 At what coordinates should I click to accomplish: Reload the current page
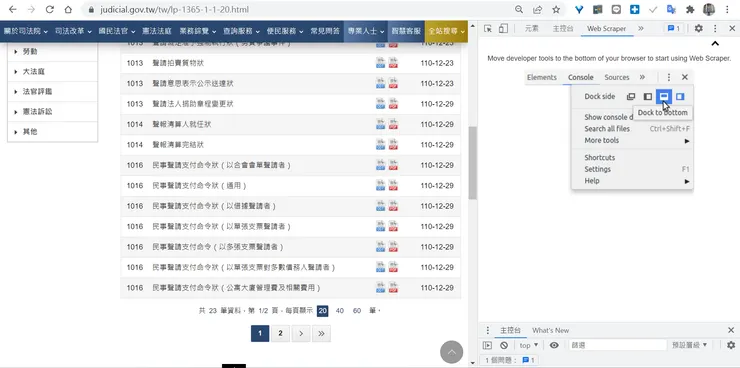(50, 9)
